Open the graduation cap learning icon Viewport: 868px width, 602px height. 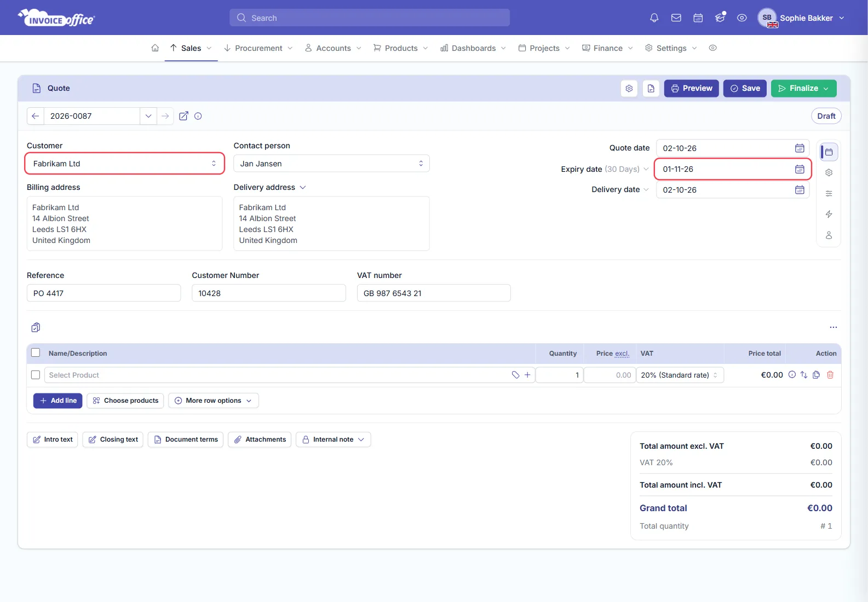point(720,18)
